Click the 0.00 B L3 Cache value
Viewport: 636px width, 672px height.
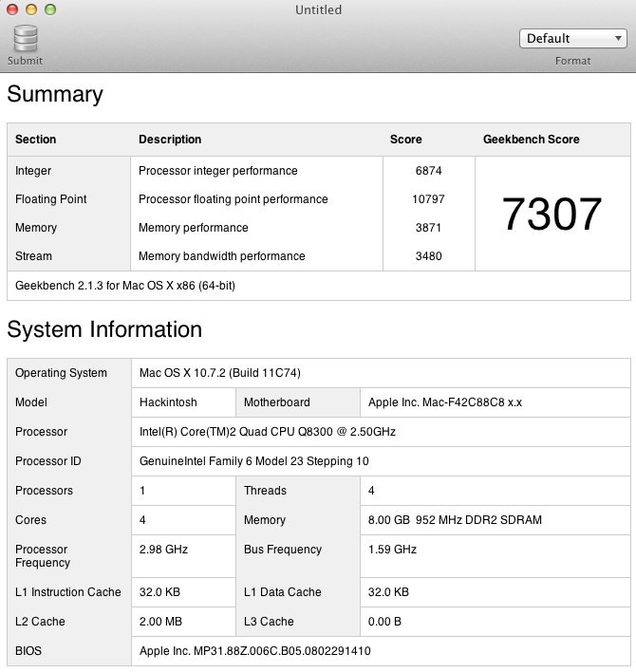click(x=384, y=622)
